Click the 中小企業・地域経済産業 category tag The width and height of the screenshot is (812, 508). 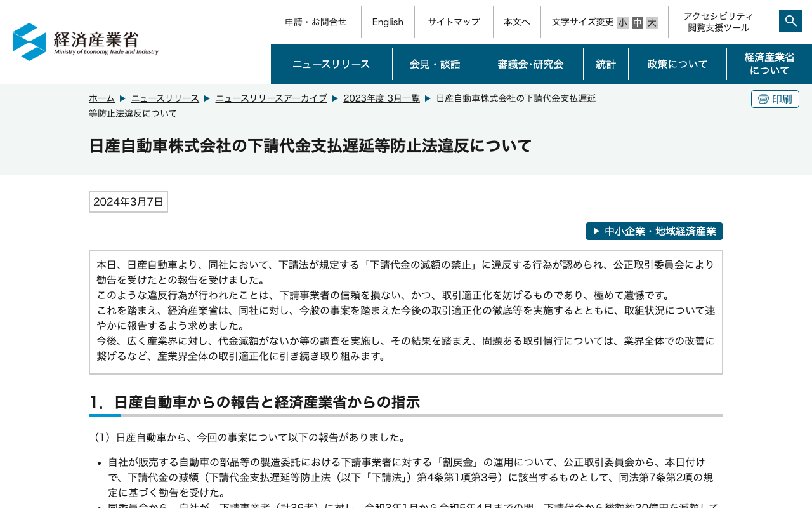pyautogui.click(x=654, y=231)
